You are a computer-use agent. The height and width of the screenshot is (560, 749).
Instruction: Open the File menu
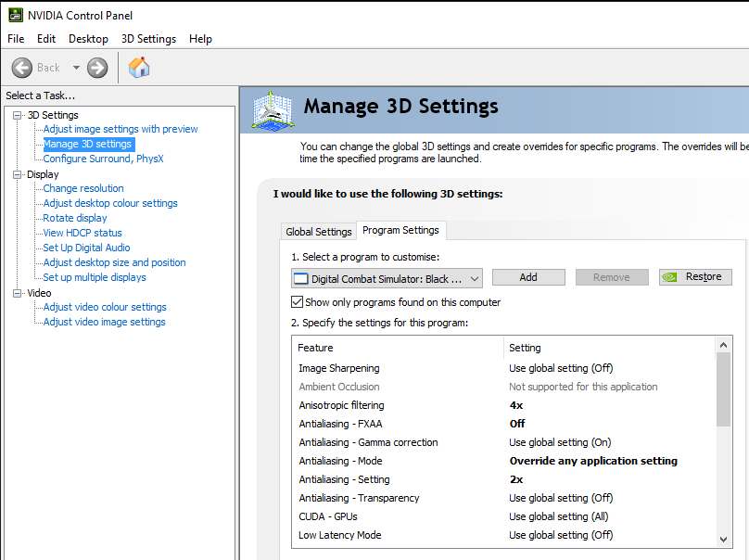click(x=16, y=39)
